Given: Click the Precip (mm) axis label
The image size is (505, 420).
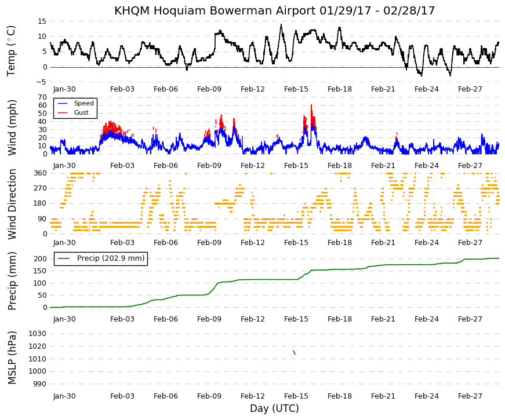Looking at the screenshot, I should click(12, 281).
